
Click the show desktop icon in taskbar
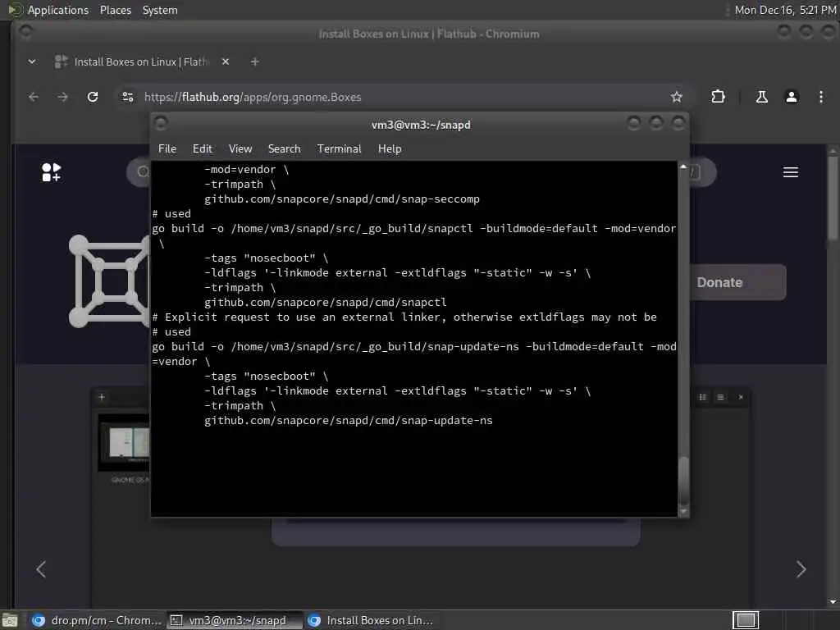click(x=10, y=622)
